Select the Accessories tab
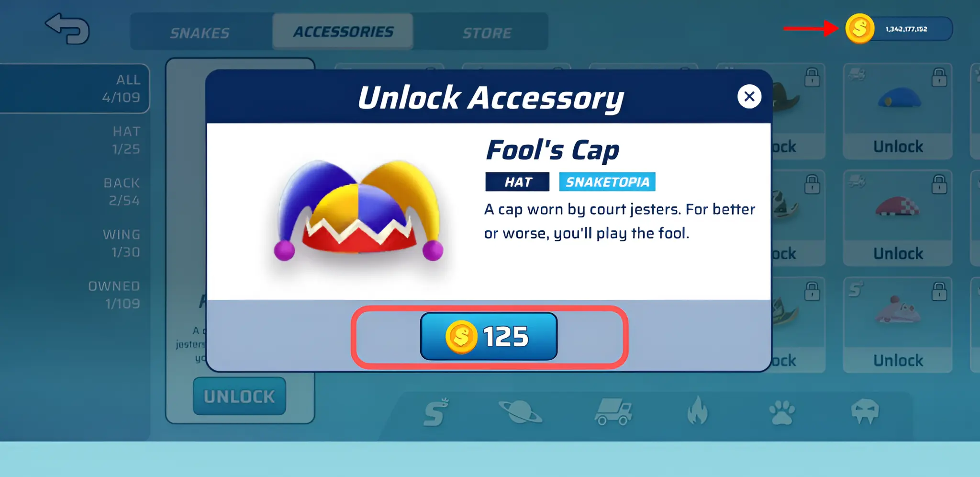 (343, 32)
